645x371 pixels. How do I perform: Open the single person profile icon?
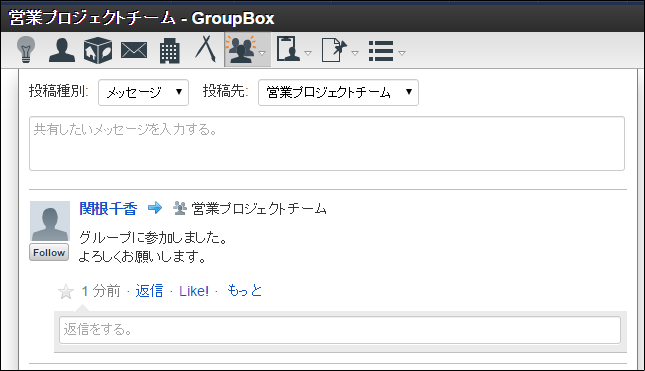tap(62, 50)
